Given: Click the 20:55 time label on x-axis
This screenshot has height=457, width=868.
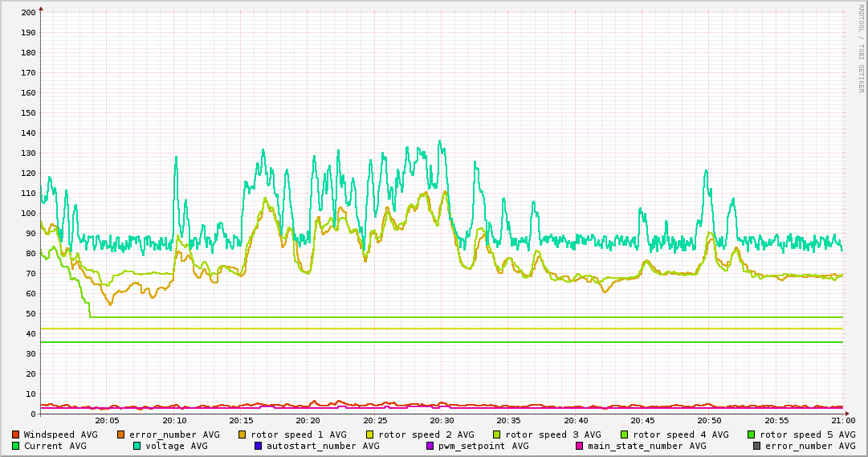Looking at the screenshot, I should pos(776,421).
